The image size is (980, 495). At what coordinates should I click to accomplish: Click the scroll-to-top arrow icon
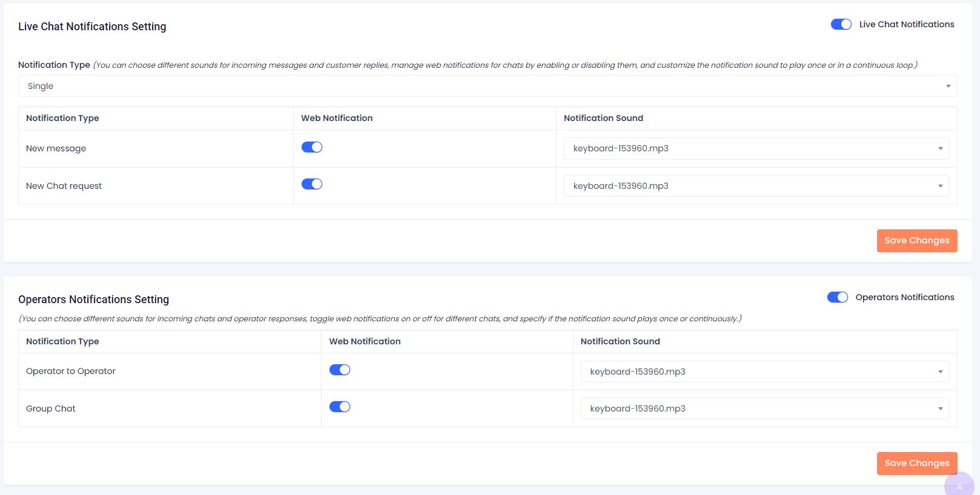(x=959, y=486)
